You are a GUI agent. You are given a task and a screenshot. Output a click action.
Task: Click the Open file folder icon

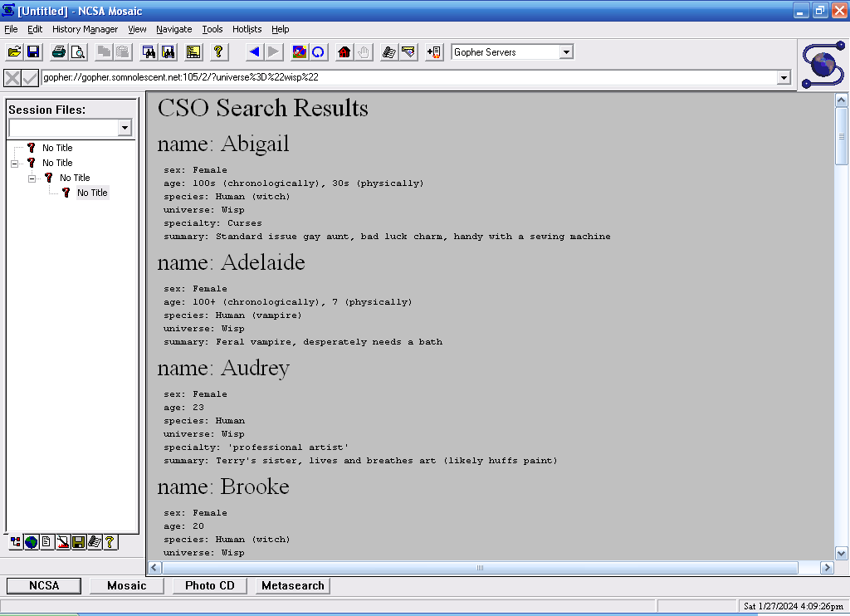(14, 52)
